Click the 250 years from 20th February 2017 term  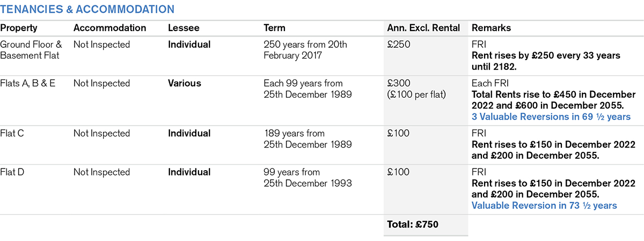[x=305, y=50]
